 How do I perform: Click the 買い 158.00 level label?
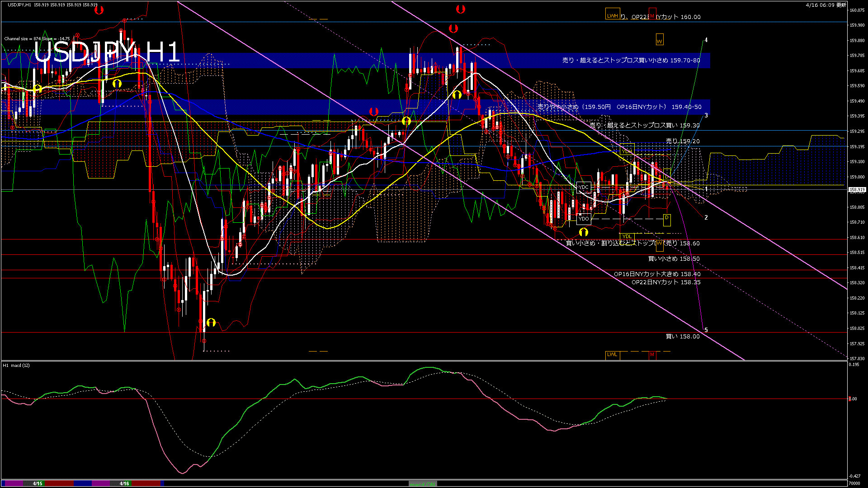coord(682,336)
